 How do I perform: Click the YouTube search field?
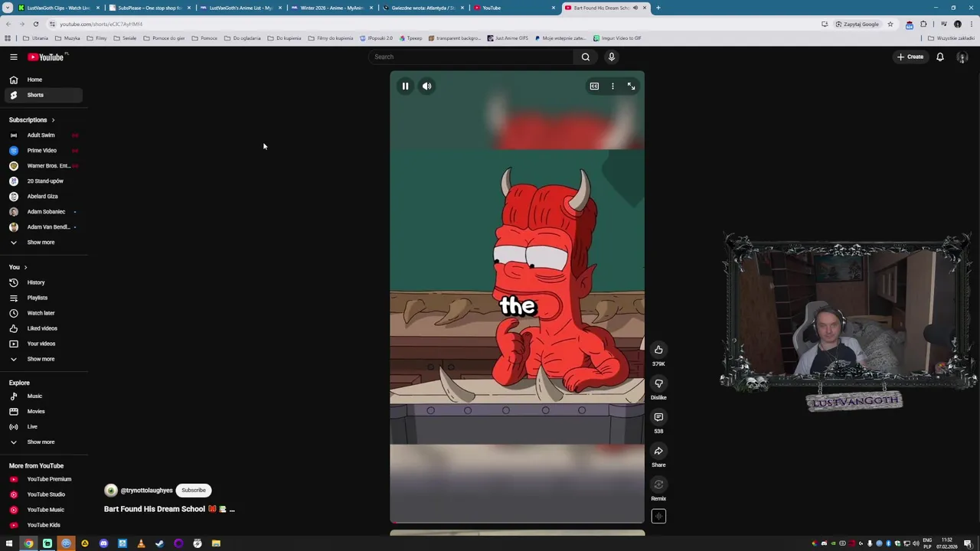471,57
